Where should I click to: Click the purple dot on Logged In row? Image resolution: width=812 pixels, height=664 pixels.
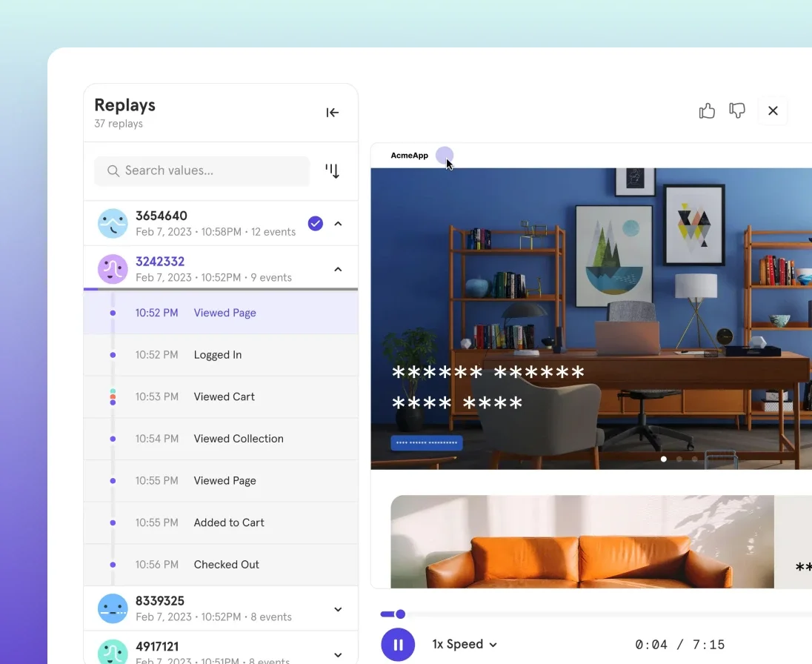(x=113, y=355)
